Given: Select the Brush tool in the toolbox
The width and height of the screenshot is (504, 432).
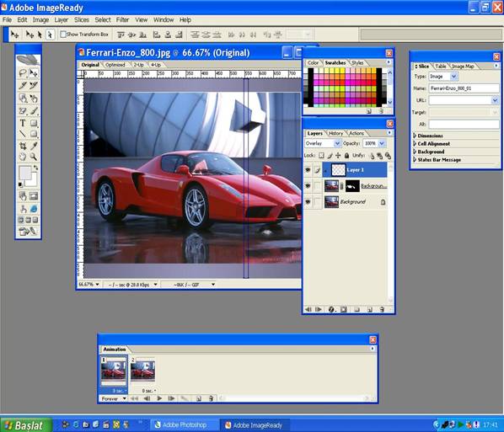Looking at the screenshot, I should [x=34, y=111].
